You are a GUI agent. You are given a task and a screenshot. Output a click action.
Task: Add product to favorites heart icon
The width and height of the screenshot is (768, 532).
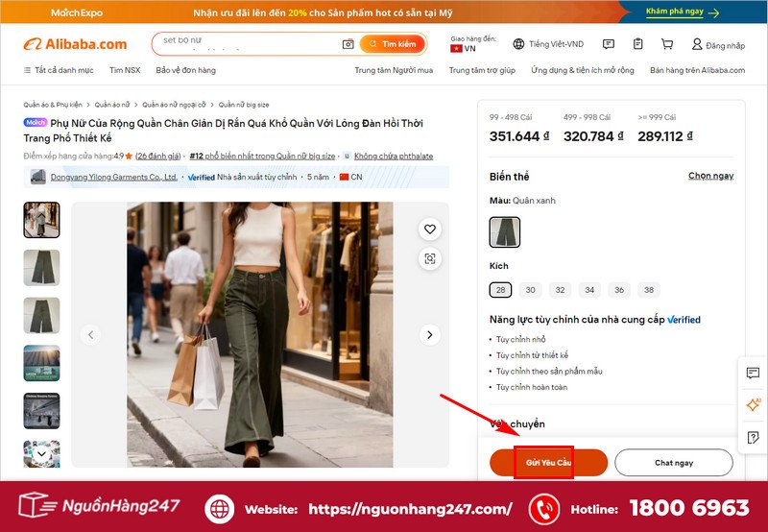click(x=429, y=229)
